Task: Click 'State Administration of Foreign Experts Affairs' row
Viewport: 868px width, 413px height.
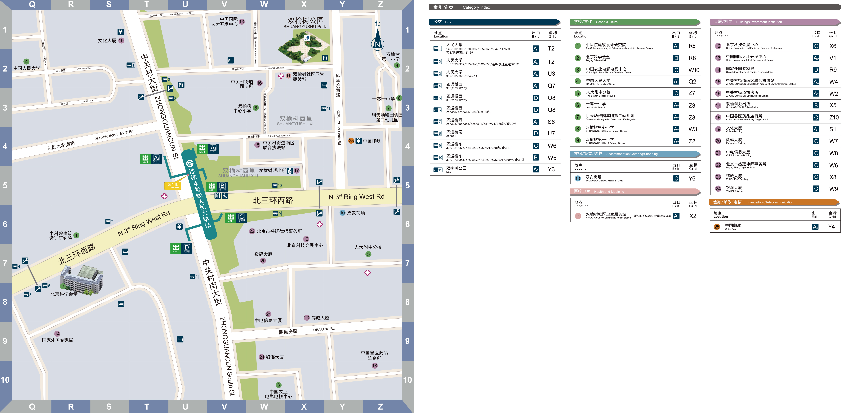Action: 775,70
